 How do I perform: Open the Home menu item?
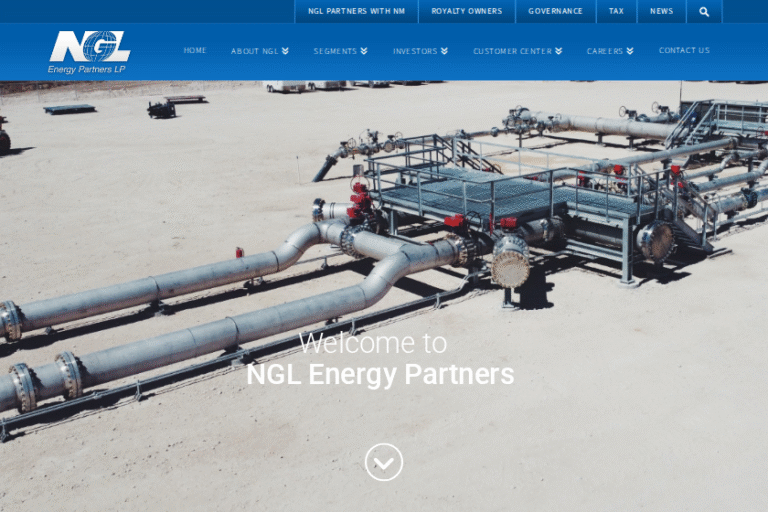click(x=195, y=50)
